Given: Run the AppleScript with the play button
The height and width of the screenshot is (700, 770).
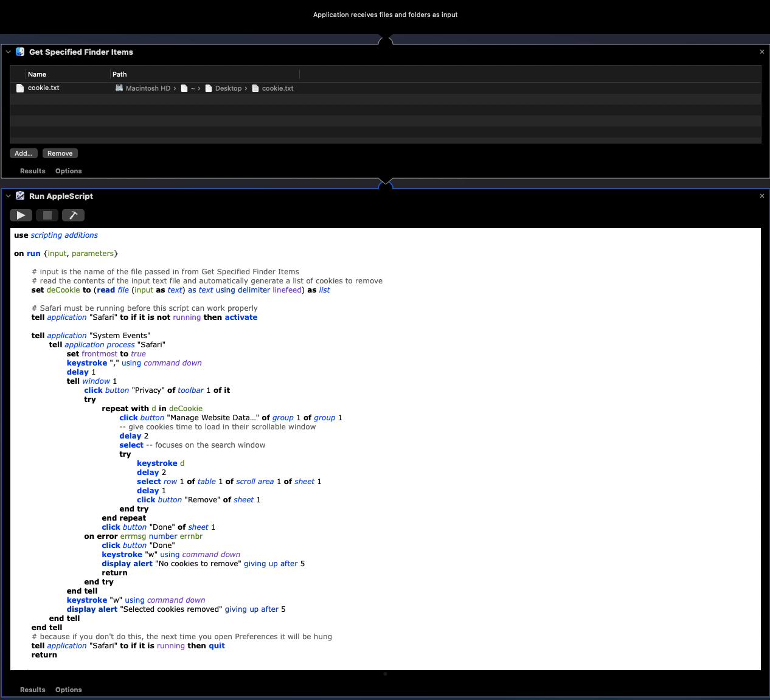Looking at the screenshot, I should click(x=21, y=215).
